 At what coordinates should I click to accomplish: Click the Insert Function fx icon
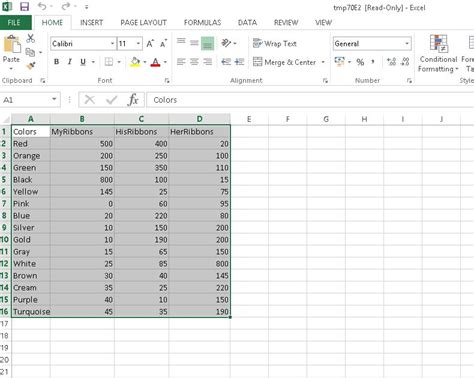pyautogui.click(x=133, y=100)
